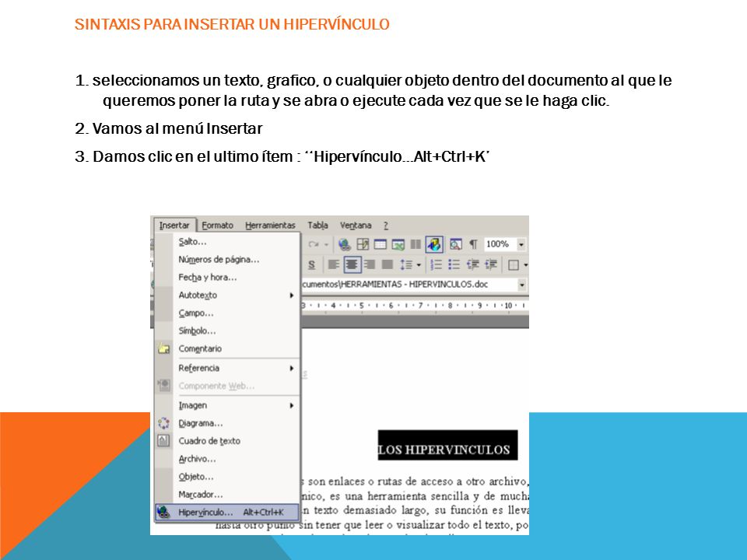This screenshot has width=747, height=560.
Task: Open the ? help menu
Action: click(386, 226)
